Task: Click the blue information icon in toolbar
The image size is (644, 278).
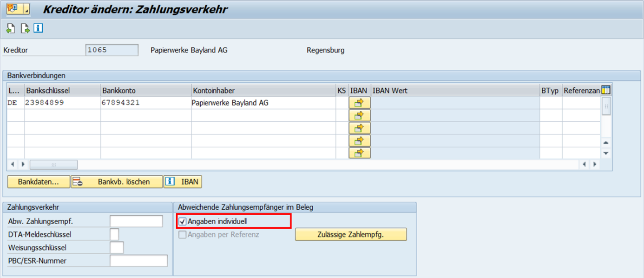Action: coord(38,29)
